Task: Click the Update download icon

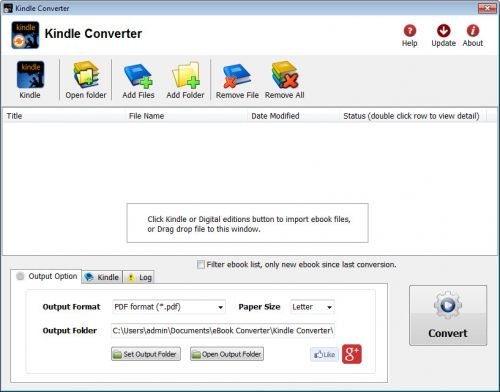Action: [x=444, y=31]
